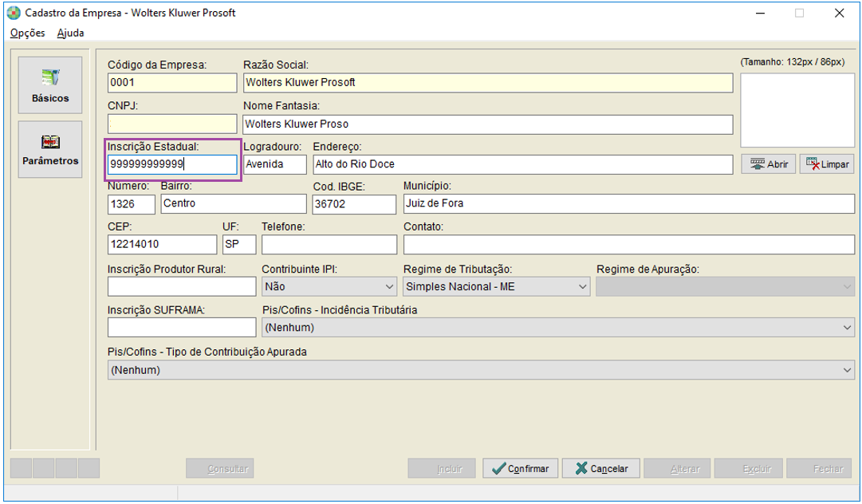
Task: Expand Pis/Cofins Tipo de Contribuição Apurada dropdown
Action: pos(481,370)
